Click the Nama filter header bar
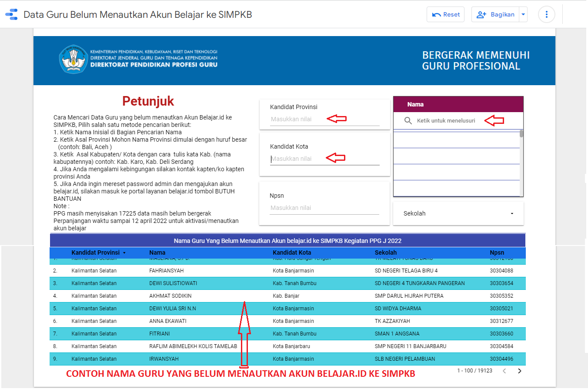This screenshot has height=392, width=588. [458, 104]
